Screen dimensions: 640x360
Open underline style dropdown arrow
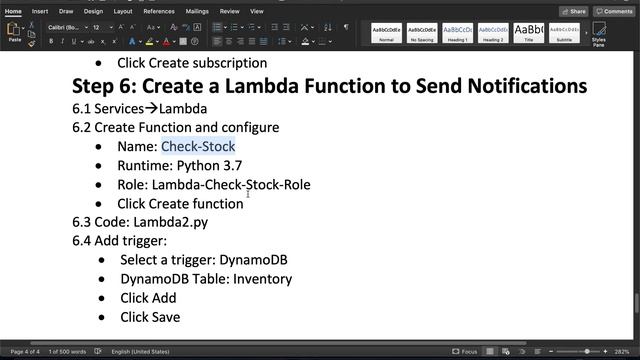pos(82,42)
